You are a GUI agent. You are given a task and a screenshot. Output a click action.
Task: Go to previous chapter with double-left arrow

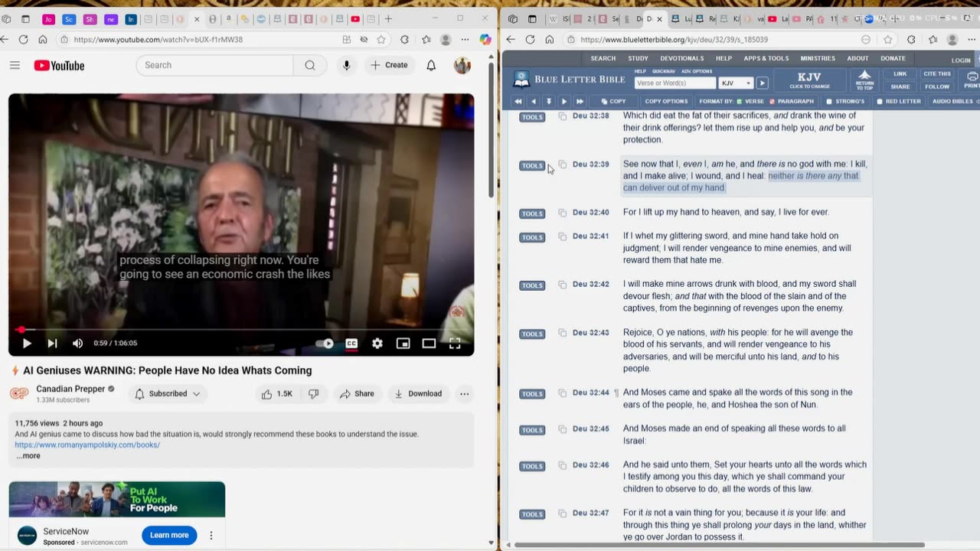coord(518,102)
